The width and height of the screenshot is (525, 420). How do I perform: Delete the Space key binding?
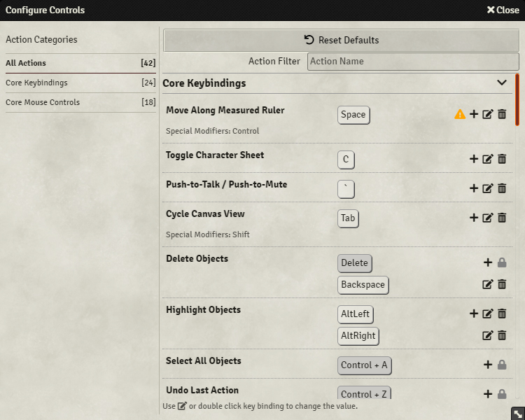(x=502, y=114)
